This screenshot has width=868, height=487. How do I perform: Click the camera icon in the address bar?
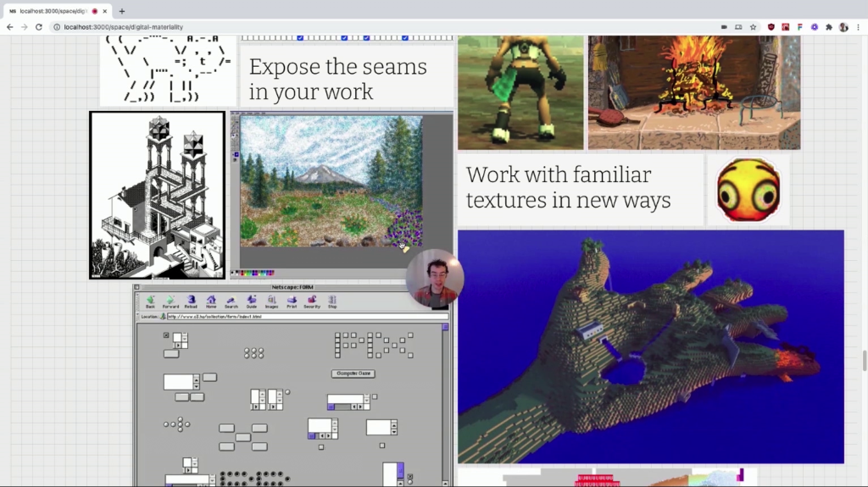[x=724, y=27]
